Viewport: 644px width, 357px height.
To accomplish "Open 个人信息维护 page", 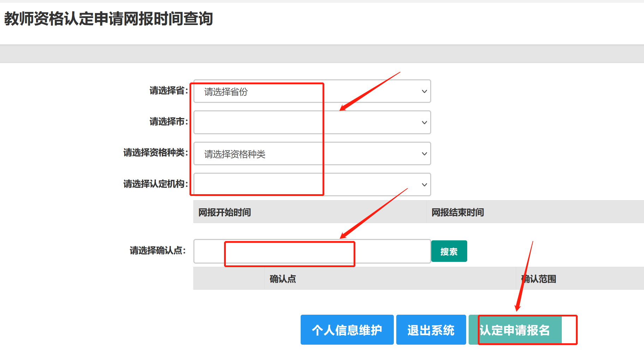I will pos(347,330).
